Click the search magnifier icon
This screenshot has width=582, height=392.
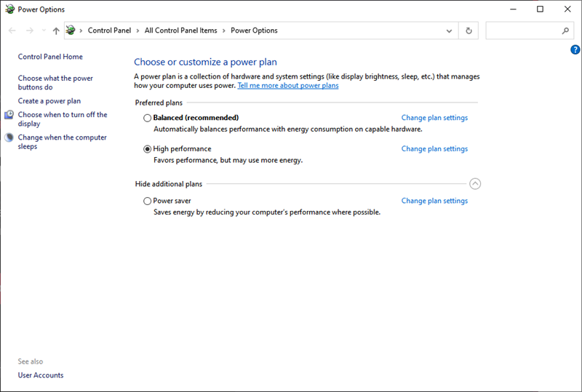[565, 31]
